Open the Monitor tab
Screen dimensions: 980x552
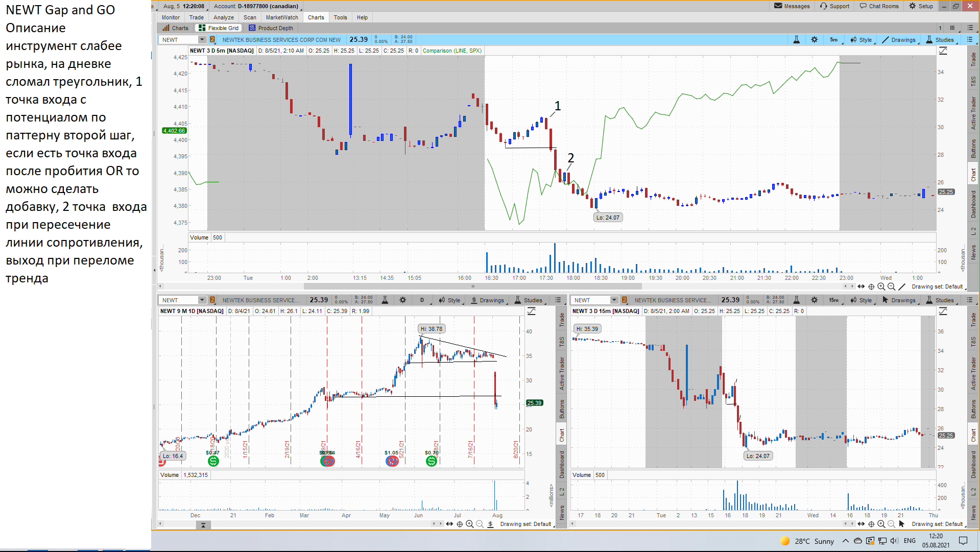click(x=171, y=17)
